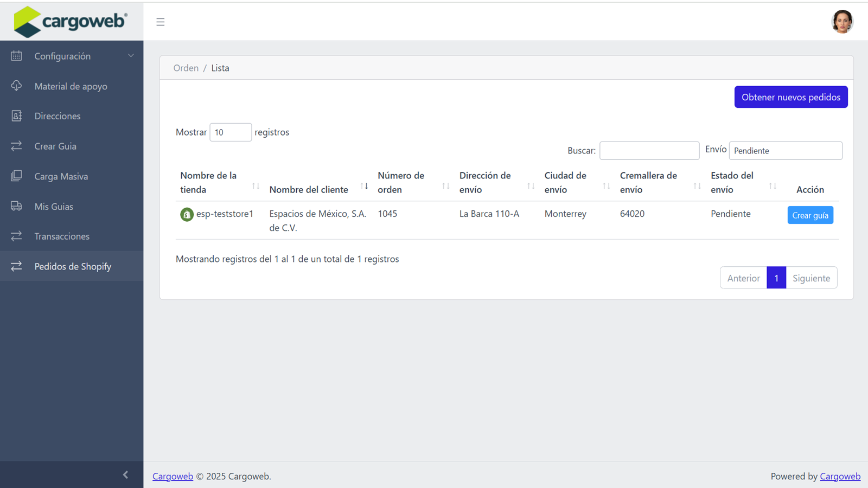Open the Envío status filter dropdown

786,151
